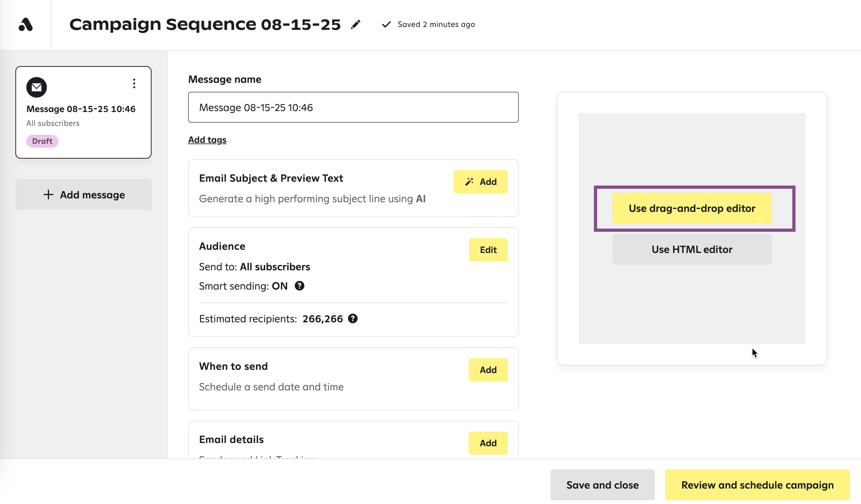Image resolution: width=861 pixels, height=504 pixels.
Task: Select the Message 08-15-25 10:46 card
Action: (81, 109)
